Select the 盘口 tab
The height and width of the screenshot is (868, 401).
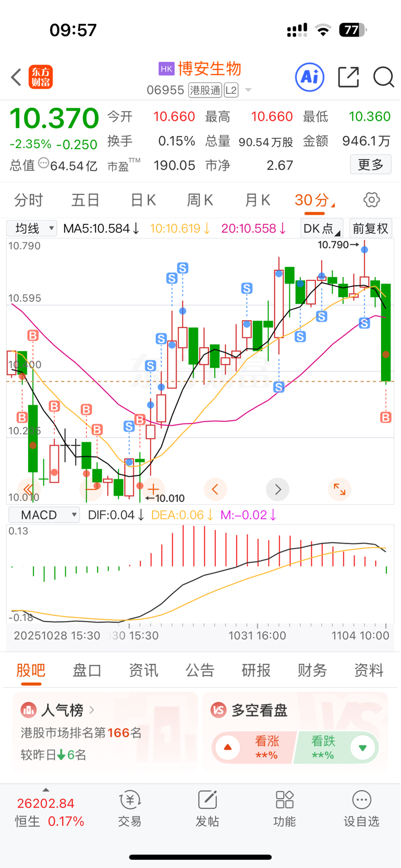[87, 670]
